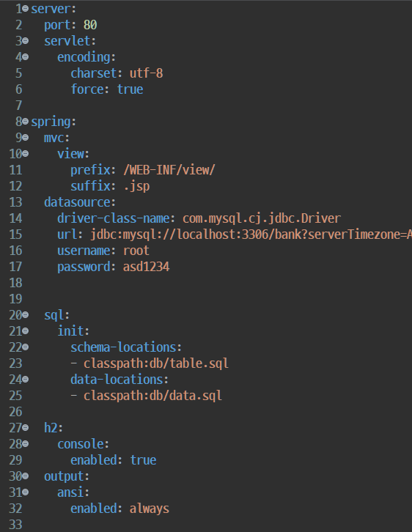Click the server key on line 1
412x532 pixels.
pyautogui.click(x=51, y=9)
